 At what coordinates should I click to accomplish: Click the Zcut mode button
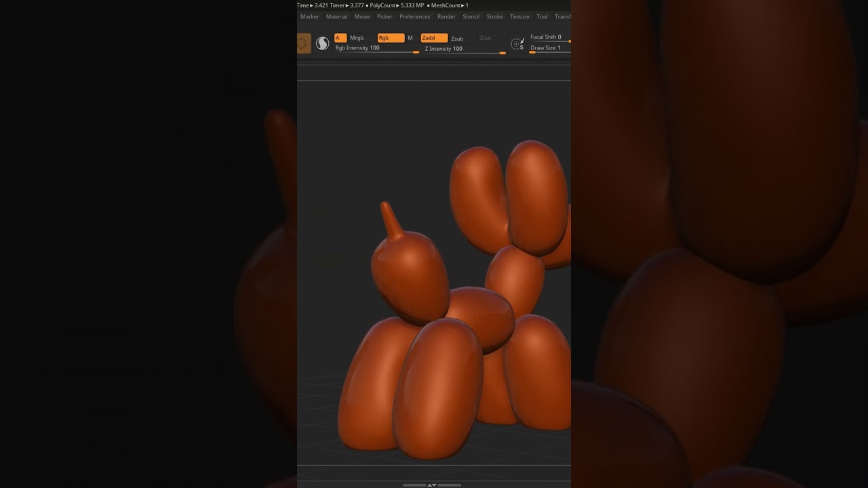tap(485, 38)
